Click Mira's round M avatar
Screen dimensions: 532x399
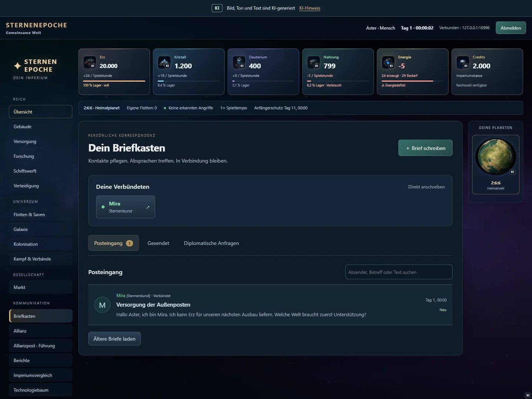coord(102,305)
